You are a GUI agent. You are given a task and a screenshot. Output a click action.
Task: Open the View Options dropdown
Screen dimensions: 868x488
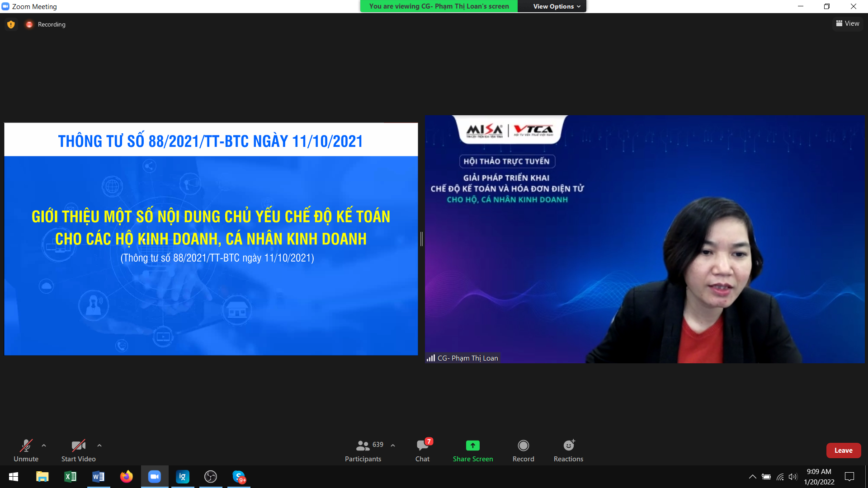pyautogui.click(x=556, y=6)
